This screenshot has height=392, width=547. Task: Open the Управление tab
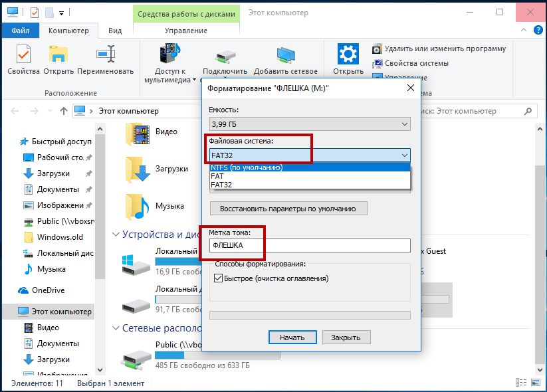click(x=186, y=31)
